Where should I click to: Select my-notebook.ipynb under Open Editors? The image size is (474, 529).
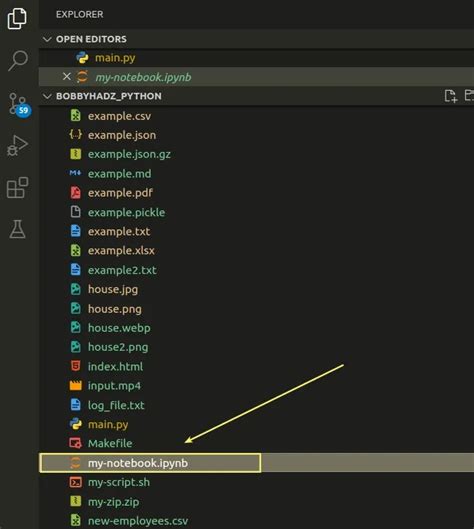click(x=256, y=77)
